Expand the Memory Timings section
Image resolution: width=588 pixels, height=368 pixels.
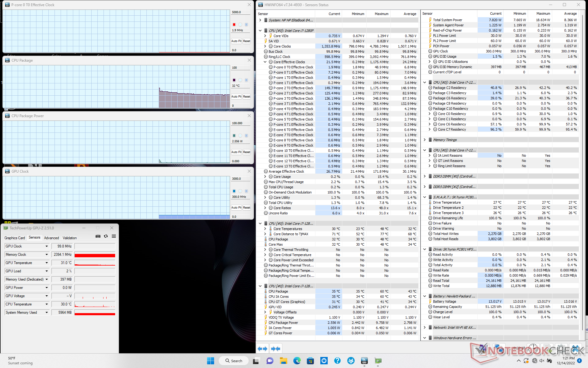click(x=425, y=140)
